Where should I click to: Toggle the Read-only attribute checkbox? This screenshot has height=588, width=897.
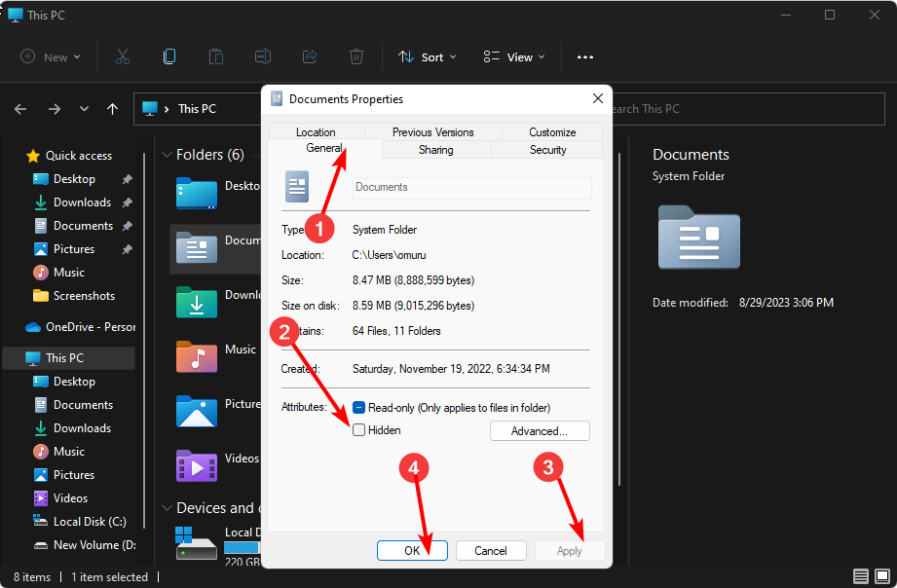coord(357,407)
